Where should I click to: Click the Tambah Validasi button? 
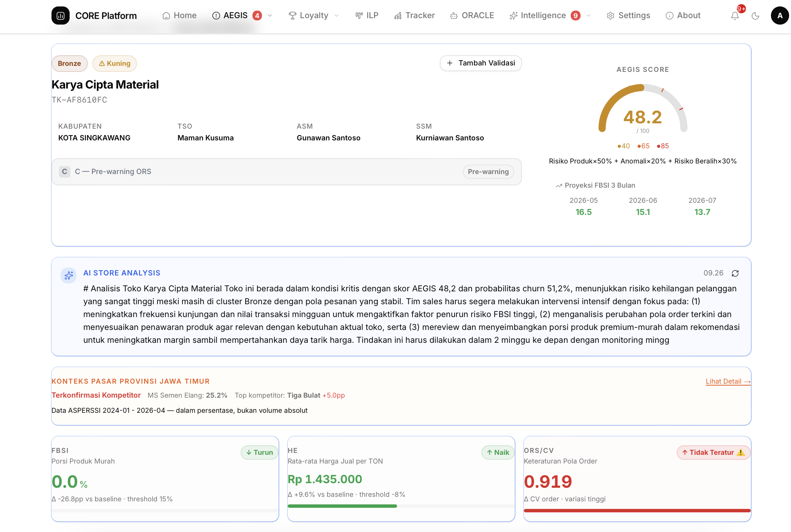coord(481,63)
